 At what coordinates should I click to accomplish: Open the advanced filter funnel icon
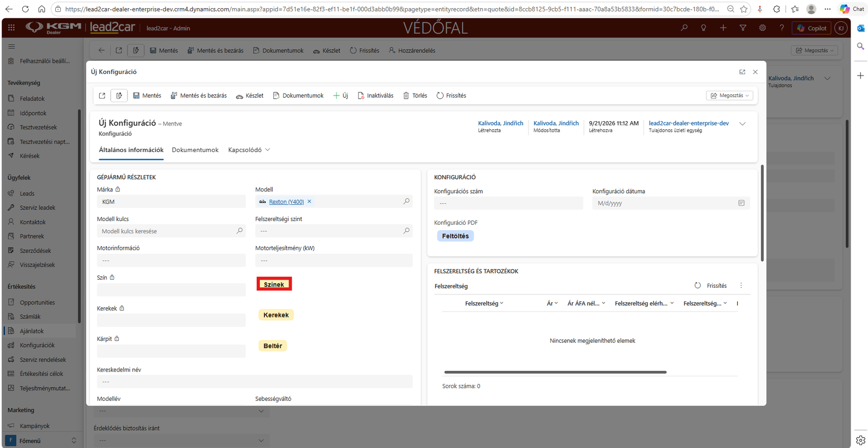click(743, 28)
